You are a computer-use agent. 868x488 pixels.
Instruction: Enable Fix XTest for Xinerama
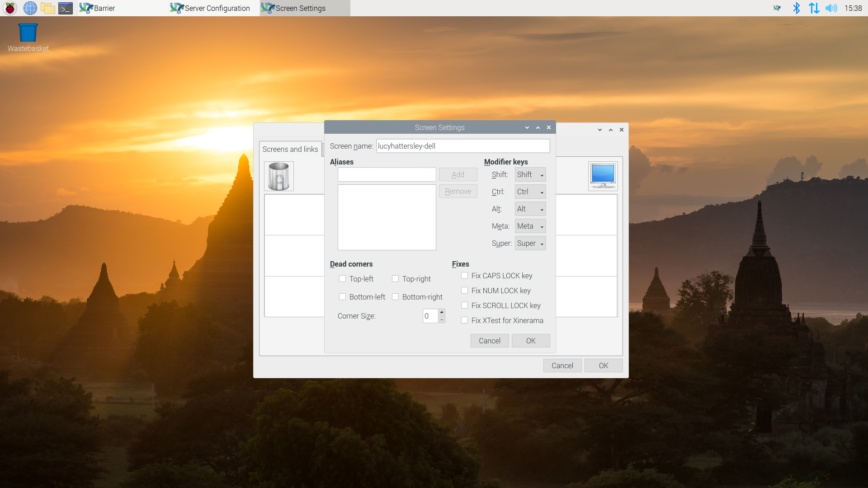pos(464,320)
